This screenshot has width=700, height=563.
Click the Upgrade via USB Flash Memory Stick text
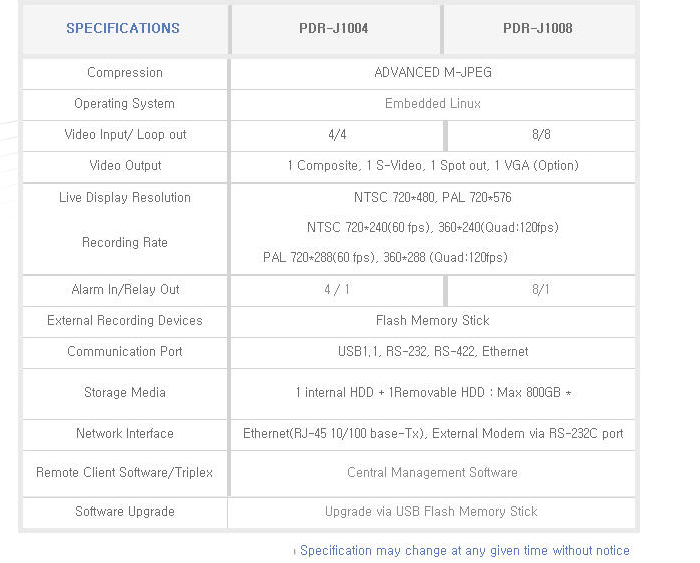click(x=431, y=512)
